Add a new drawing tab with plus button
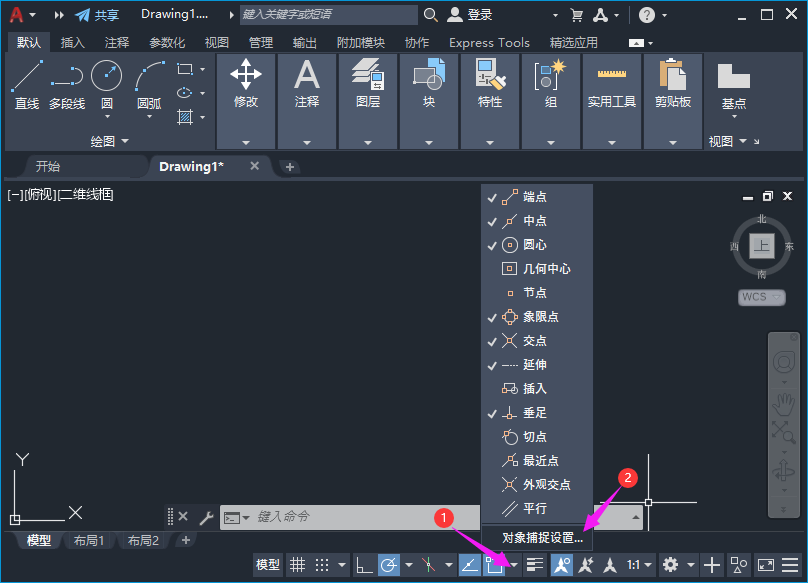 (x=290, y=167)
